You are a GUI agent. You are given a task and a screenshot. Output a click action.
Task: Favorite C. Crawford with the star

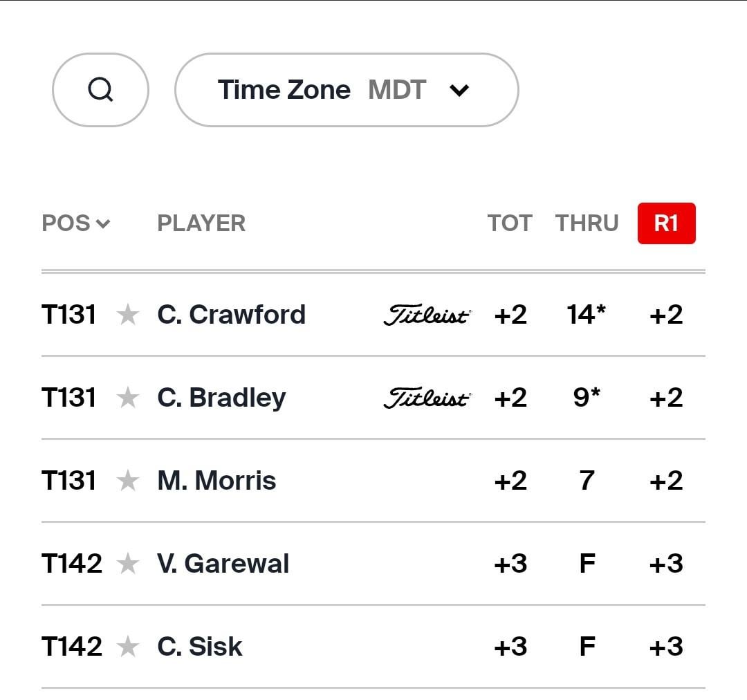coord(128,315)
